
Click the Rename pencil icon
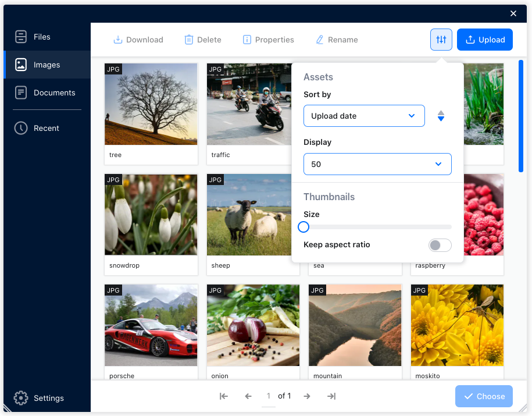tap(320, 40)
